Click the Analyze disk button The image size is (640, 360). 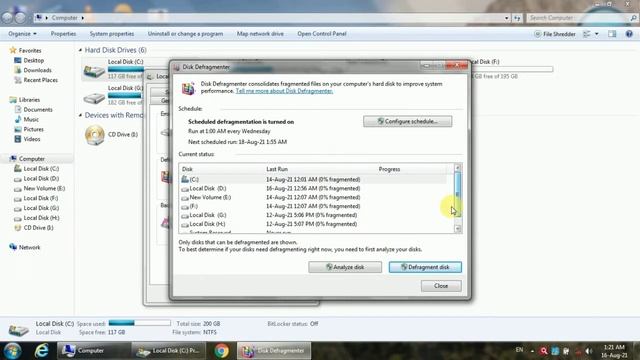tap(345, 267)
